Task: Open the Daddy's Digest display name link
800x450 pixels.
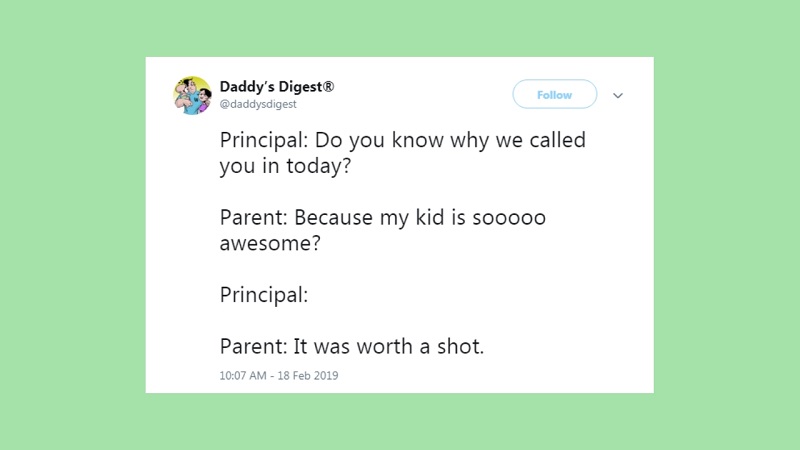Action: 277,87
